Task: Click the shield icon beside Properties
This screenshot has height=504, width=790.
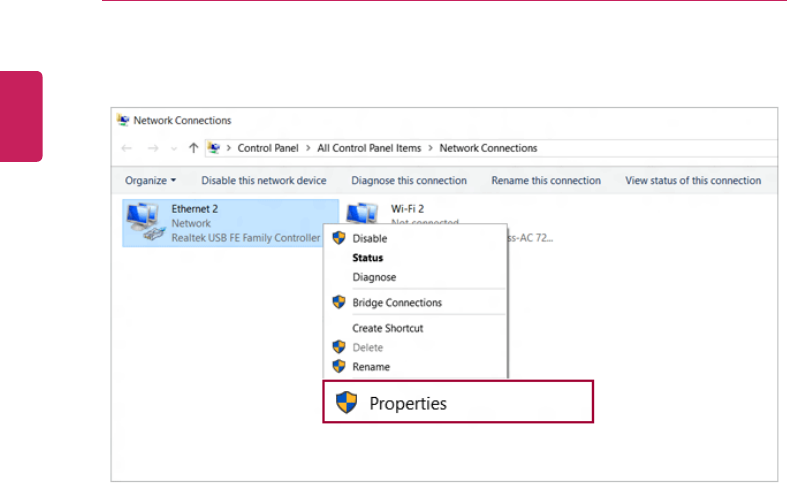Action: pyautogui.click(x=347, y=402)
